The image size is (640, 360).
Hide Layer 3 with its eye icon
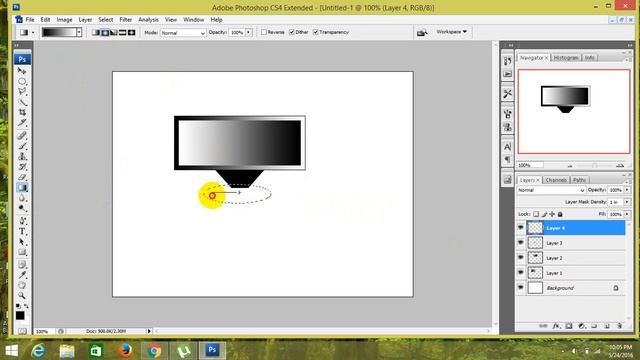[x=520, y=242]
